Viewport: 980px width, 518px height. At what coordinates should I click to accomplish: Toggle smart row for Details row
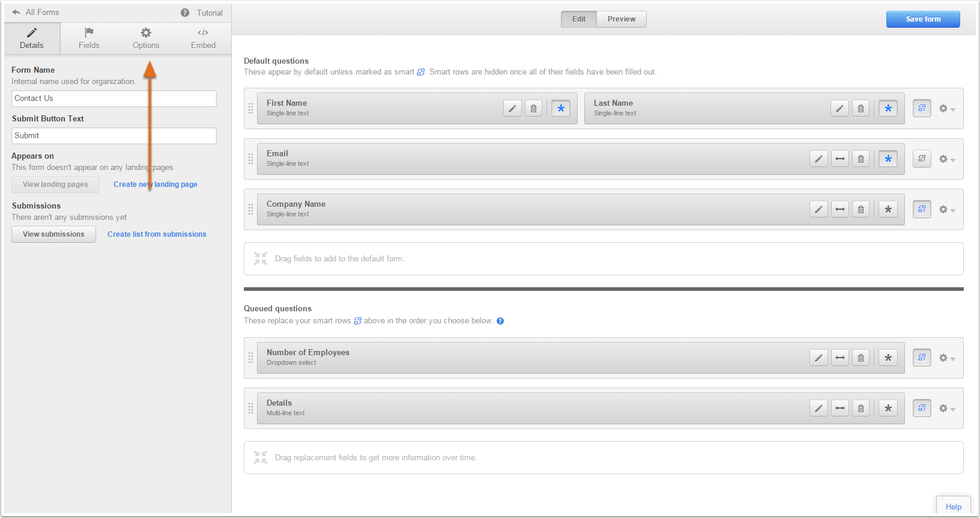click(x=922, y=408)
